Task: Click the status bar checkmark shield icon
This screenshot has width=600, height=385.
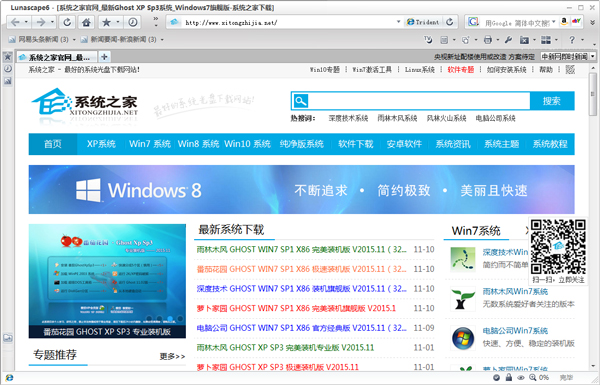Action: [496, 377]
